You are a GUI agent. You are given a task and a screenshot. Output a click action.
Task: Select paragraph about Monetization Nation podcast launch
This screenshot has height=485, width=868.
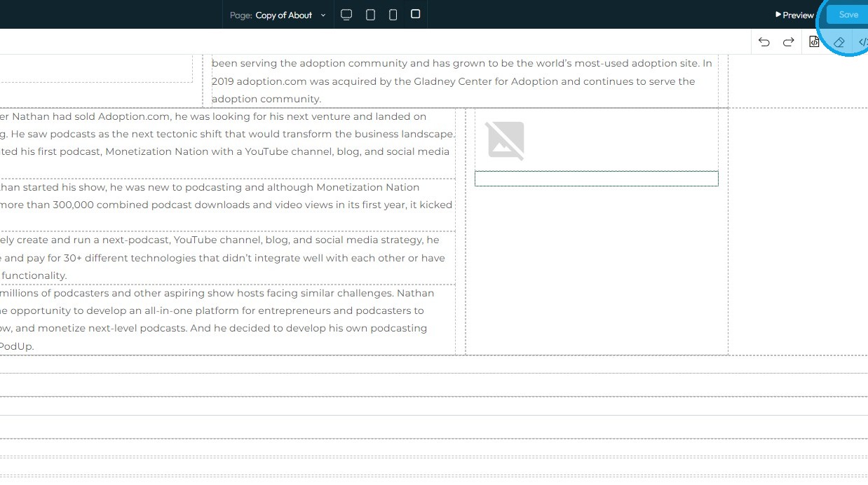coord(227,143)
